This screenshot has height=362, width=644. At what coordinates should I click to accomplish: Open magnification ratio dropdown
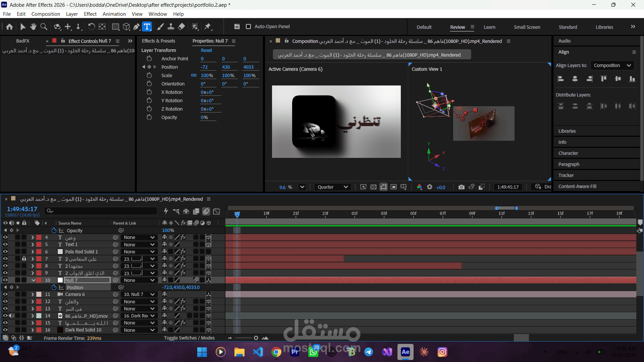(302, 187)
